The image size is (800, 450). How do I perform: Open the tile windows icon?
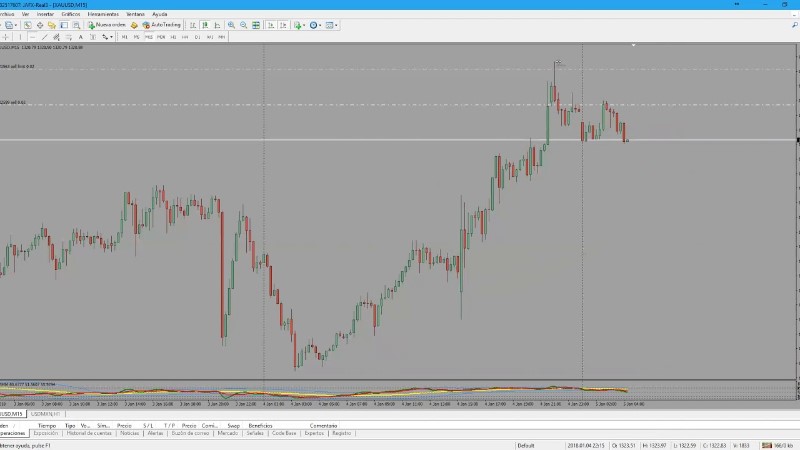[257, 25]
